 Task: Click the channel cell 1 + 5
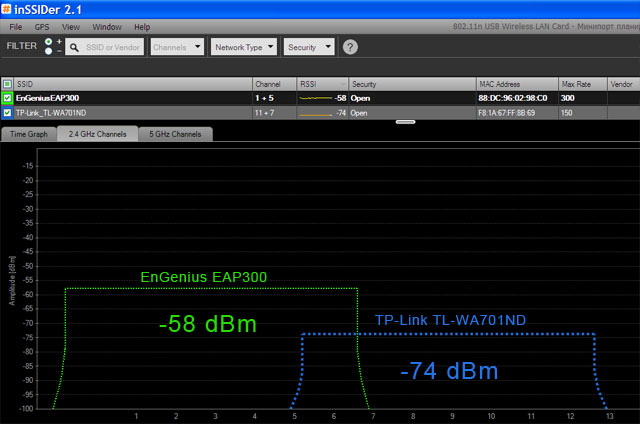click(x=264, y=98)
